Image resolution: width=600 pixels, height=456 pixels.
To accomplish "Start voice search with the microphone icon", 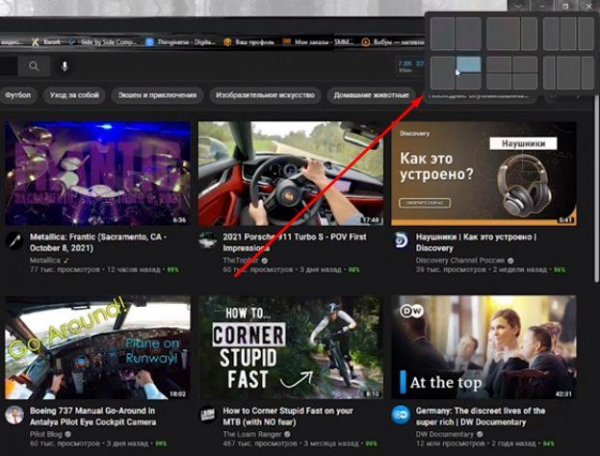I will tap(65, 66).
